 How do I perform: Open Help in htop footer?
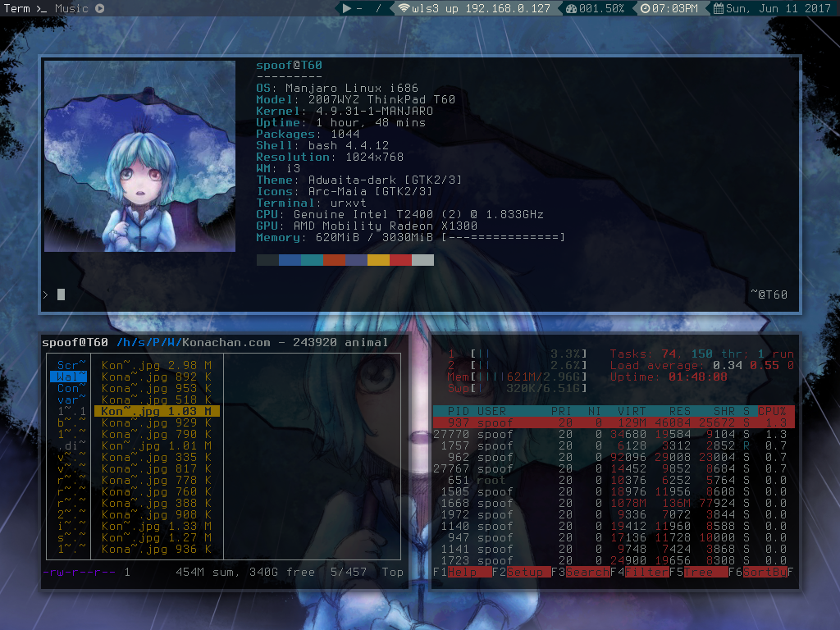[x=462, y=572]
